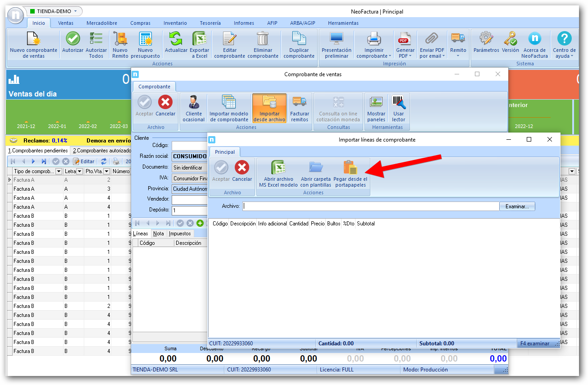The width and height of the screenshot is (588, 385).
Task: Select Cliente ocasional icon
Action: pyautogui.click(x=194, y=103)
